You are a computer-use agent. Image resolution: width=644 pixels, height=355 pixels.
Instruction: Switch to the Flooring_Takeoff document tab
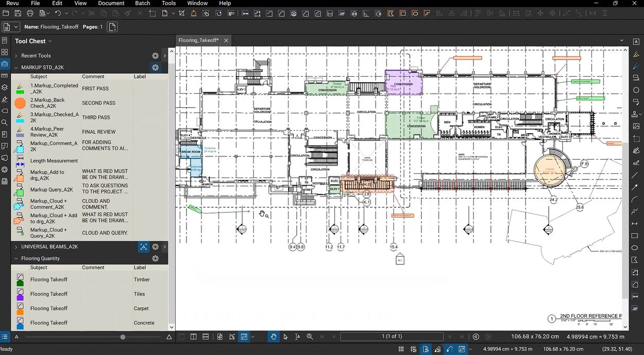198,40
